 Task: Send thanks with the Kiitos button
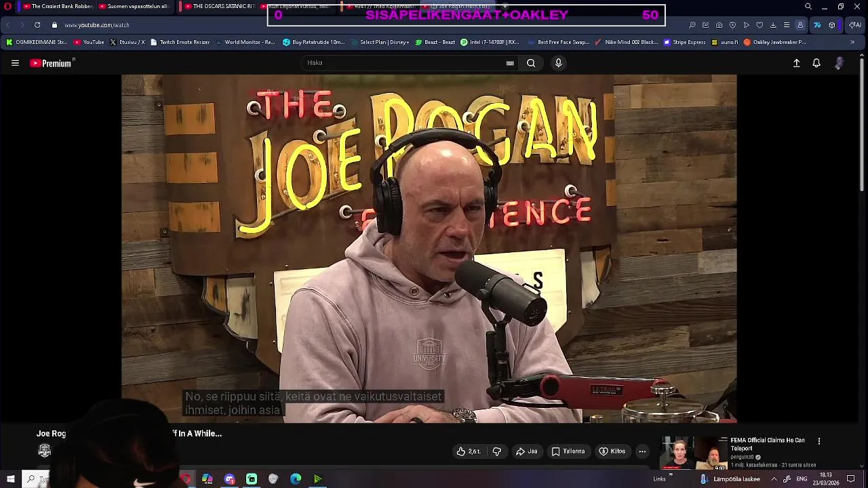pos(612,451)
